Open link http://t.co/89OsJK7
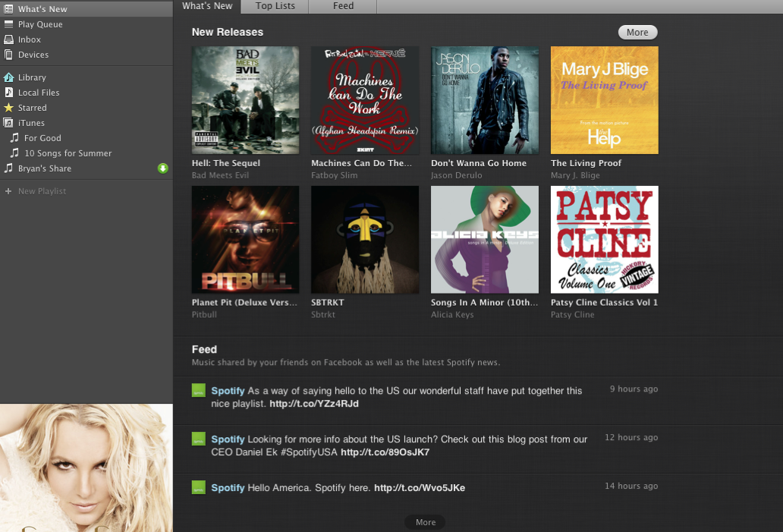The width and height of the screenshot is (783, 532). (385, 452)
